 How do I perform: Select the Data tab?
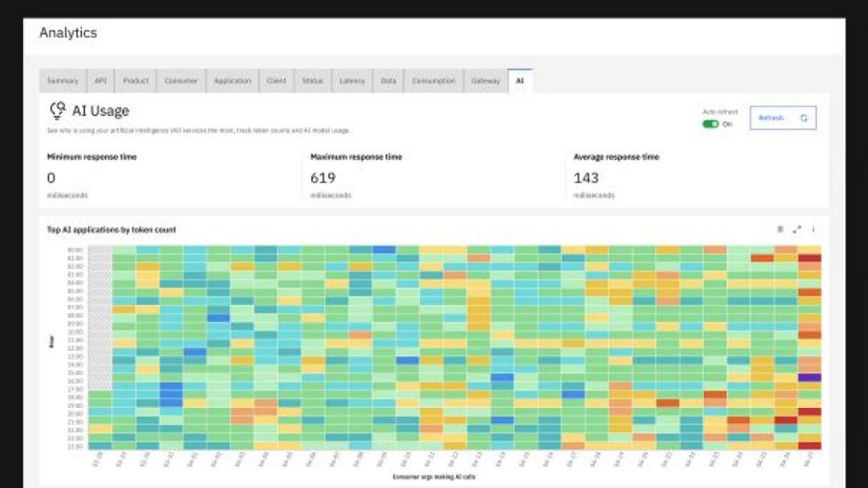click(x=388, y=81)
